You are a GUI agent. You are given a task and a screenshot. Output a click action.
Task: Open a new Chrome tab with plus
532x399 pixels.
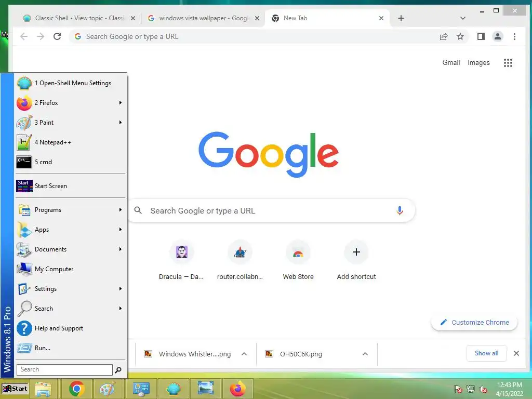tap(401, 18)
